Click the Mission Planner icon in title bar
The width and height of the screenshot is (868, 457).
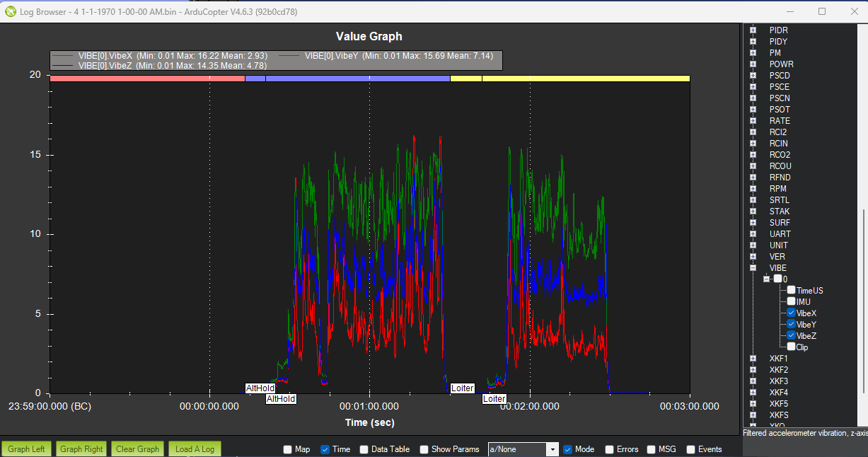click(x=11, y=11)
